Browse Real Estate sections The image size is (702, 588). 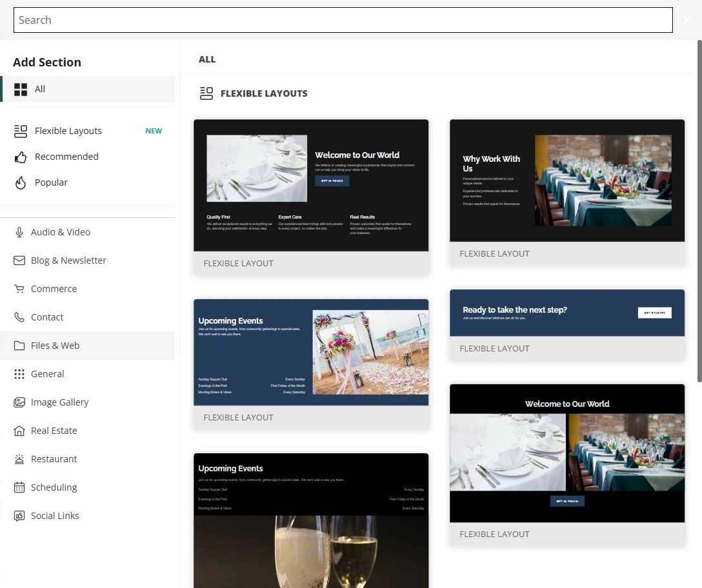(88, 431)
